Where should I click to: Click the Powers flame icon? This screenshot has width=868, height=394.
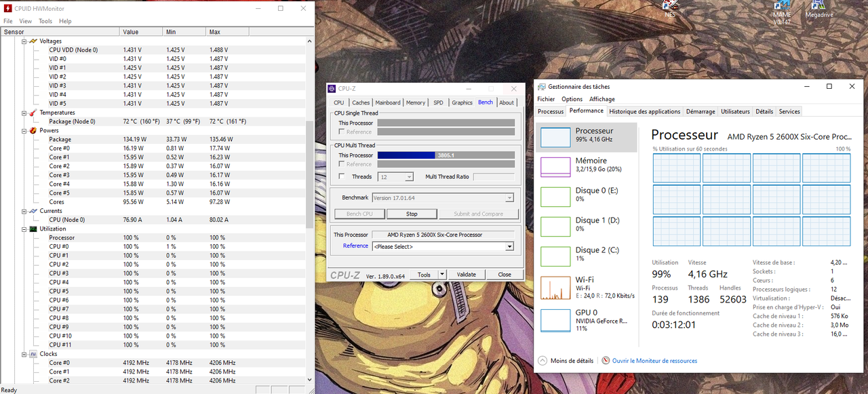click(33, 130)
